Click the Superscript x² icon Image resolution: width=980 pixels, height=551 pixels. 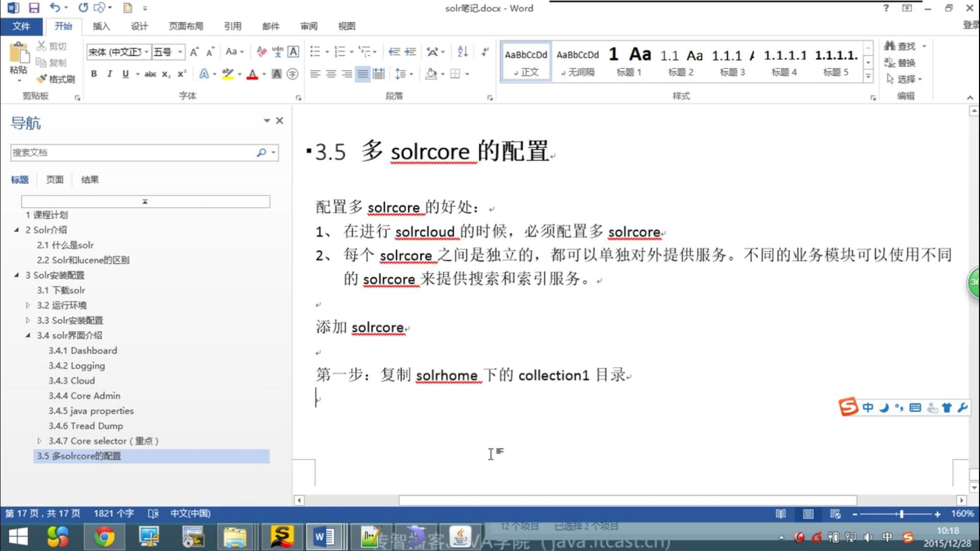point(182,74)
